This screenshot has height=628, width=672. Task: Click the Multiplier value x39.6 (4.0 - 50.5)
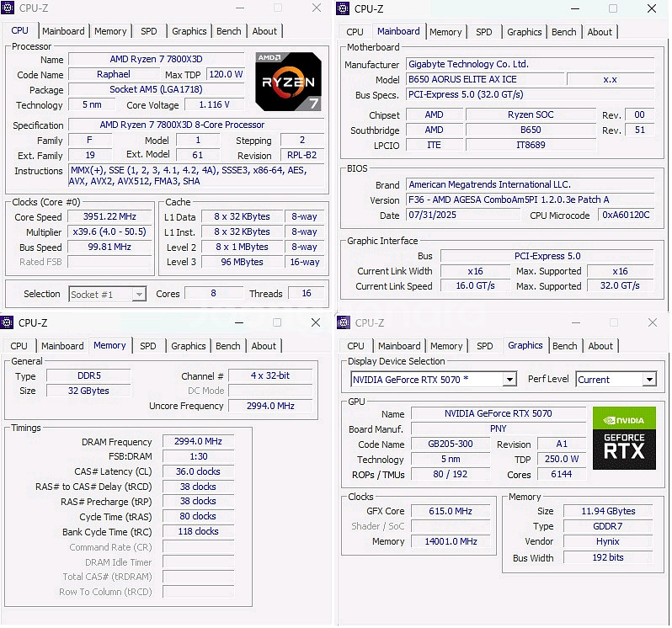109,232
